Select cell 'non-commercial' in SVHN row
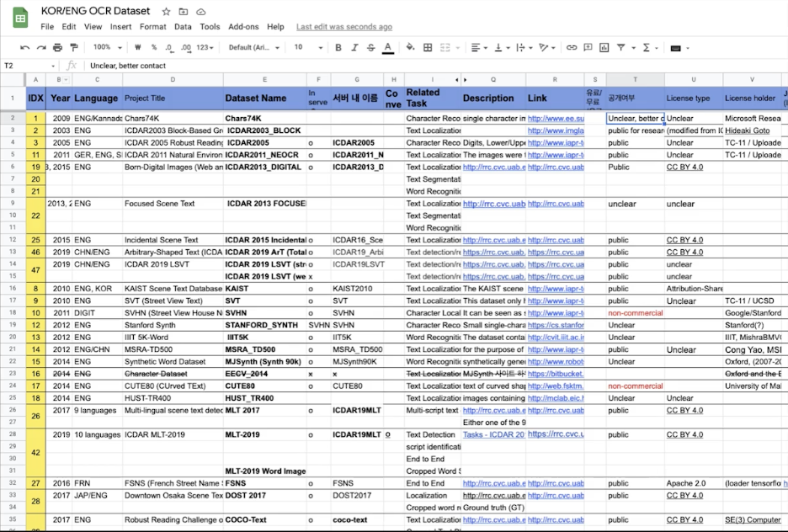This screenshot has width=788, height=532. tap(636, 313)
